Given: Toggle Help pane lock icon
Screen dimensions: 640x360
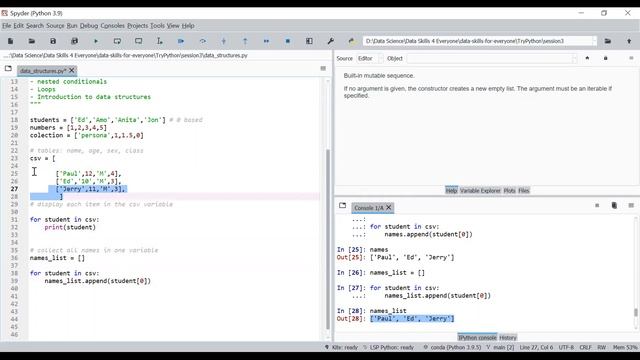Looking at the screenshot, I should click(x=606, y=58).
